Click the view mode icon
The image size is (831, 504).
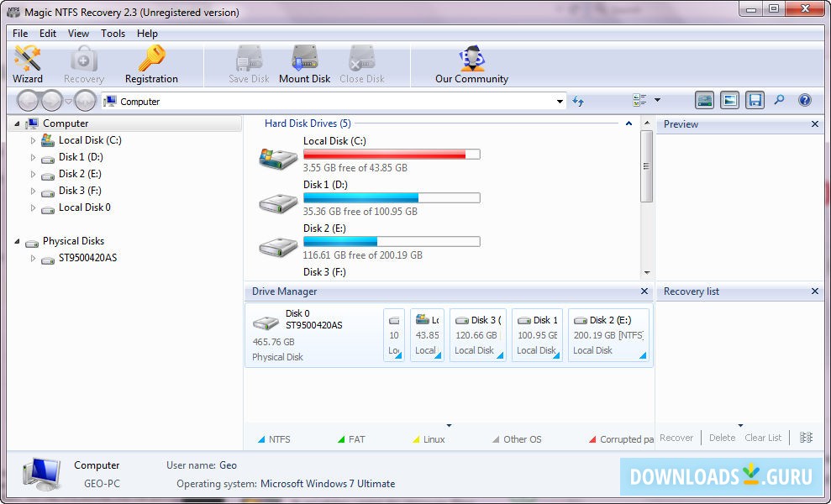[x=639, y=100]
